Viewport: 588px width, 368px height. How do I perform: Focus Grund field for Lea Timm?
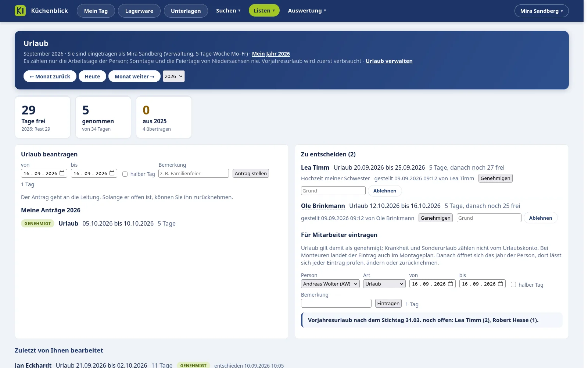click(333, 191)
